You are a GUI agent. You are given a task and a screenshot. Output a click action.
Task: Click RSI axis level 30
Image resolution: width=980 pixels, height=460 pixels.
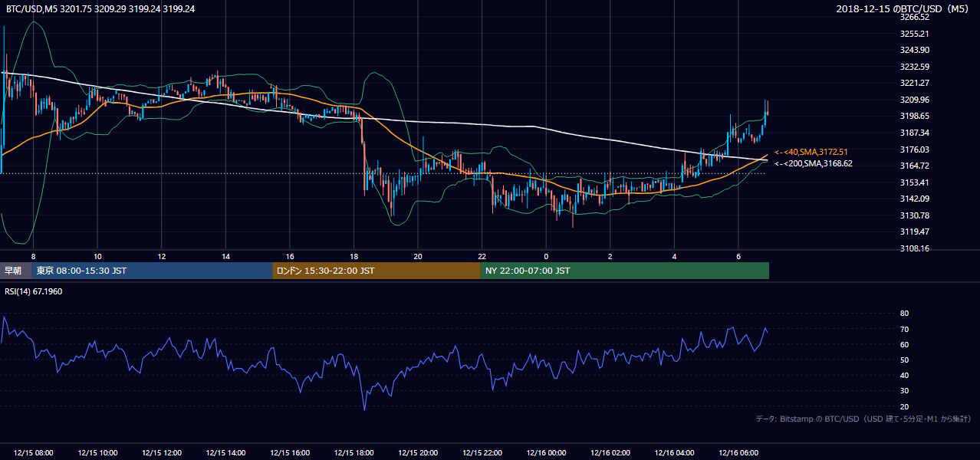pos(904,391)
